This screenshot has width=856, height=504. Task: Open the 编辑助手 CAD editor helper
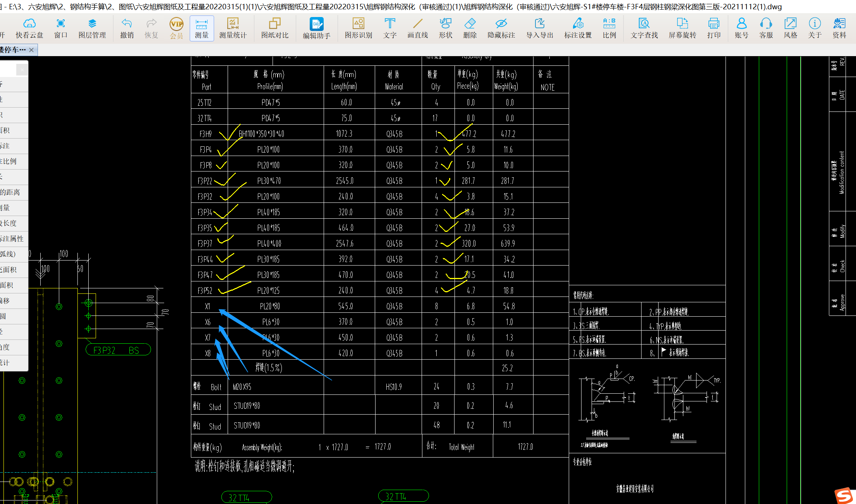coord(317,28)
